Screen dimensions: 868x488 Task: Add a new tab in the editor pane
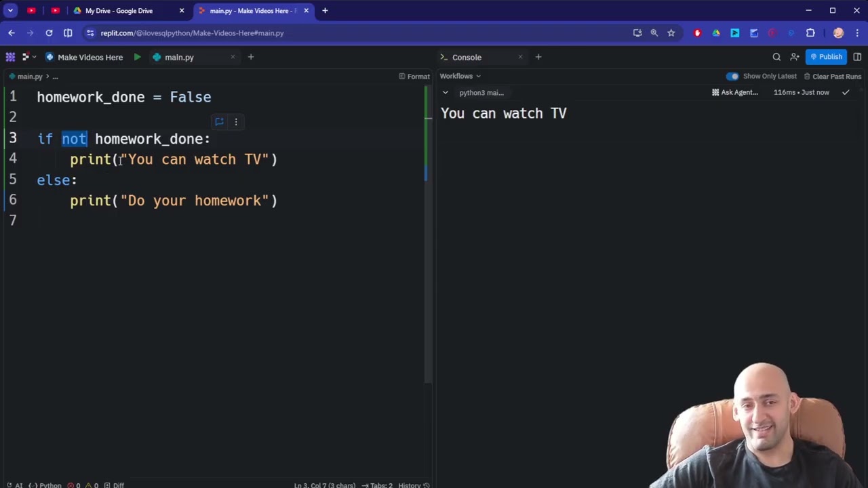(x=251, y=57)
